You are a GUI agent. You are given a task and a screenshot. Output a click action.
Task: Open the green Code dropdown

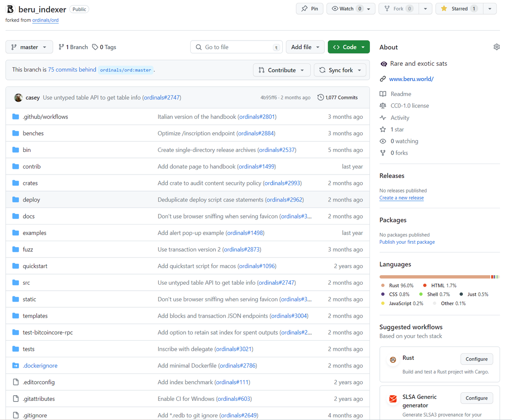click(x=349, y=47)
